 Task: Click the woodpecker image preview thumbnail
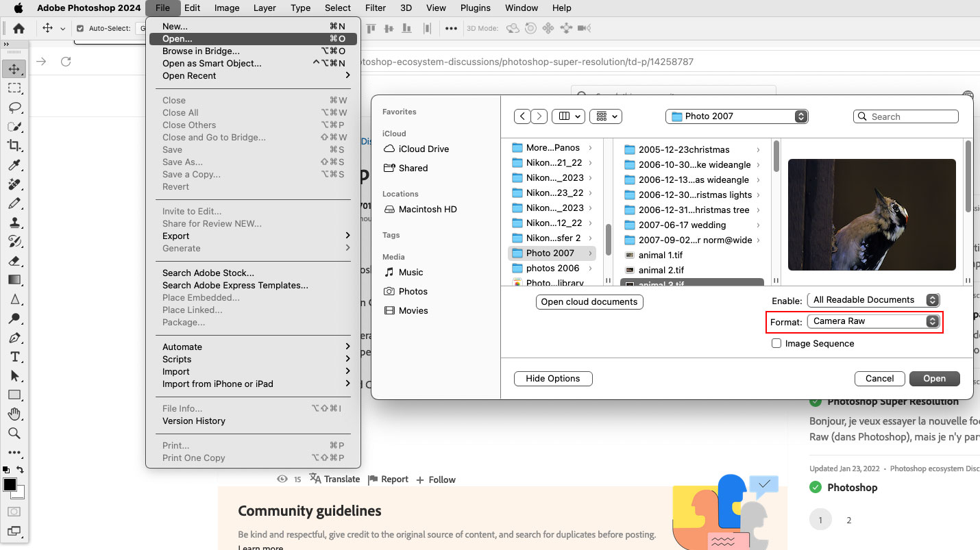pos(871,214)
